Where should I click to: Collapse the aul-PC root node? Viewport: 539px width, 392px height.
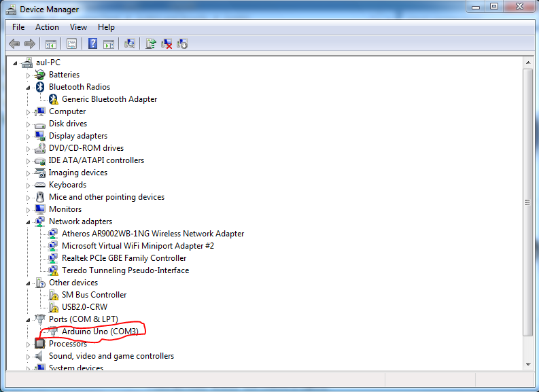pyautogui.click(x=15, y=63)
